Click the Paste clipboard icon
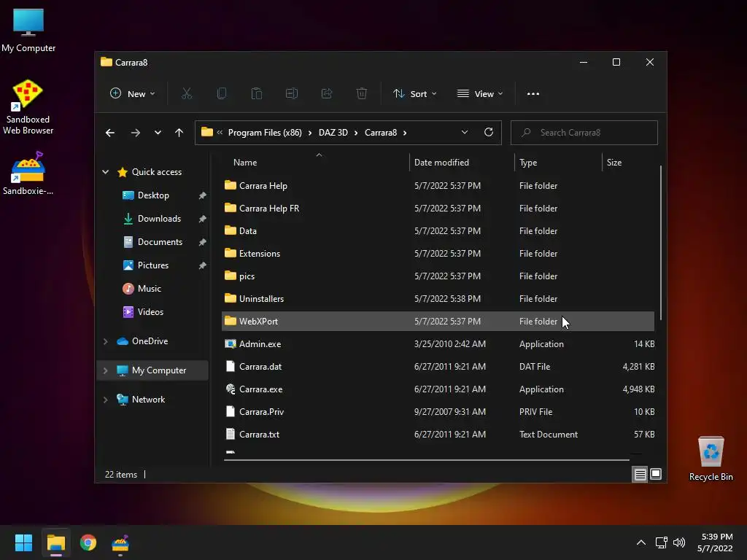Viewport: 747px width, 560px height. (256, 94)
